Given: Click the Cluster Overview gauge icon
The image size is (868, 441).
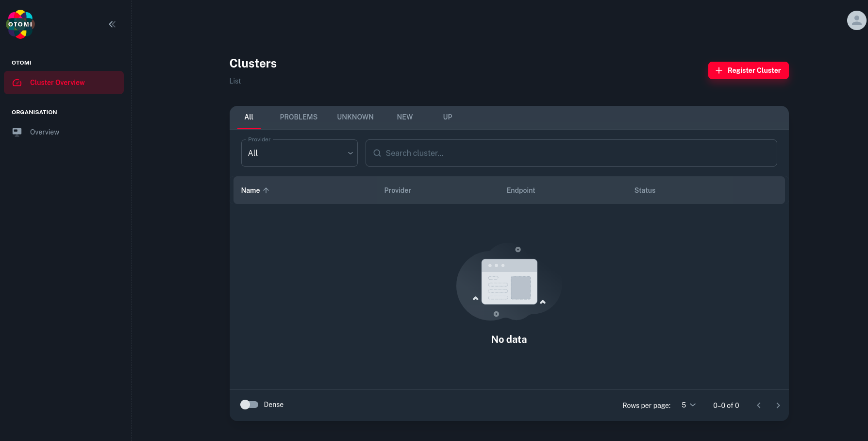Looking at the screenshot, I should pos(17,83).
